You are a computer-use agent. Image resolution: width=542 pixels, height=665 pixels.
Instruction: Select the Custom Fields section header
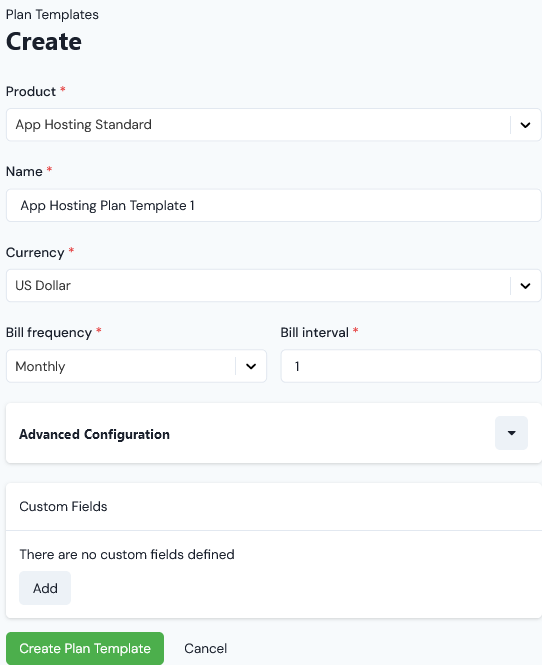pos(63,506)
